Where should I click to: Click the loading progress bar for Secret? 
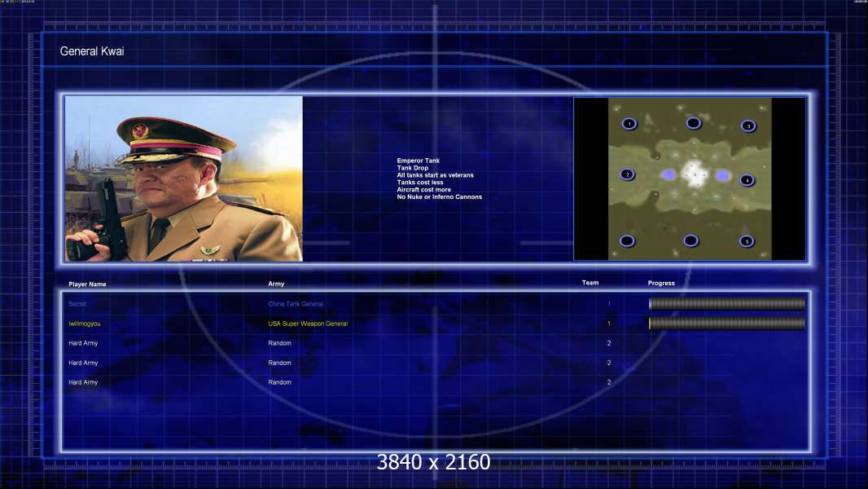727,303
